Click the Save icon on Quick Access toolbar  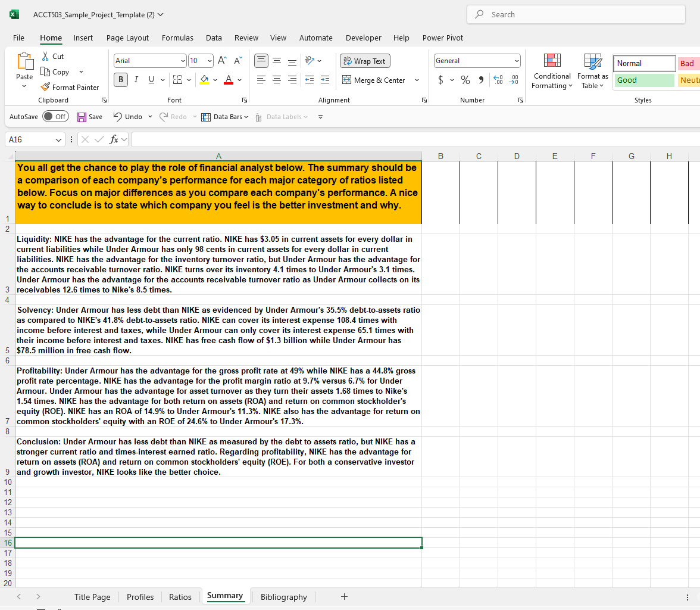click(83, 117)
